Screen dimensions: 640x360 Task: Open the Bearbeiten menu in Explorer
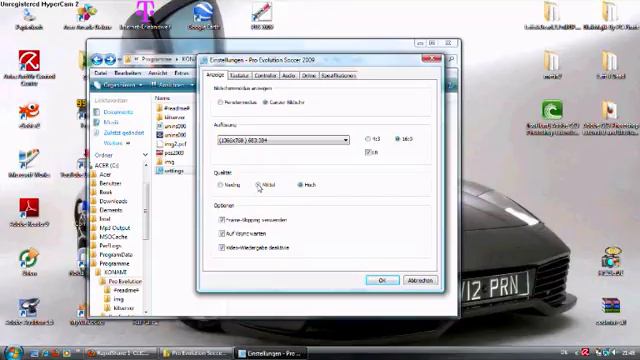(127, 73)
